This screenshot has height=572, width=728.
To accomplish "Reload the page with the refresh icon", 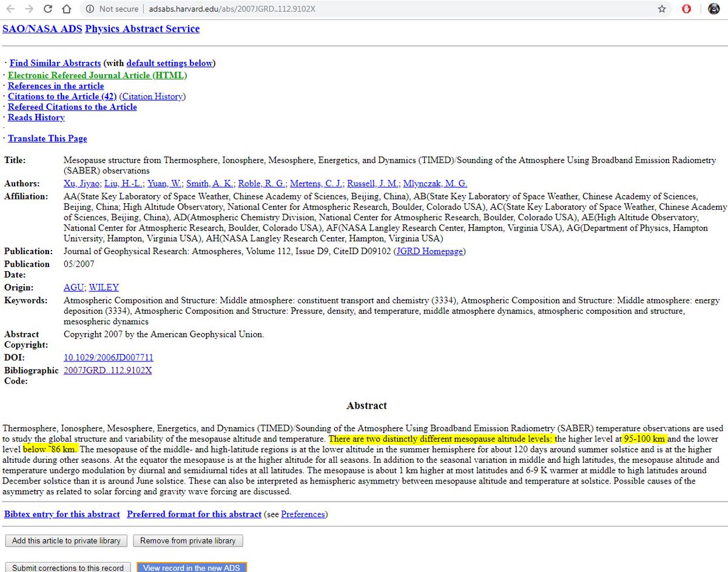I will tap(48, 8).
